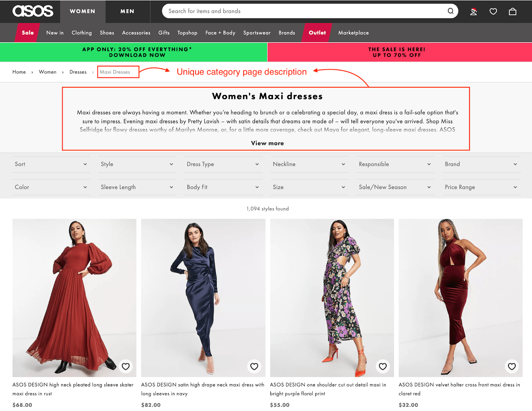Click the $32.00 price
This screenshot has height=411, width=532.
coord(408,405)
